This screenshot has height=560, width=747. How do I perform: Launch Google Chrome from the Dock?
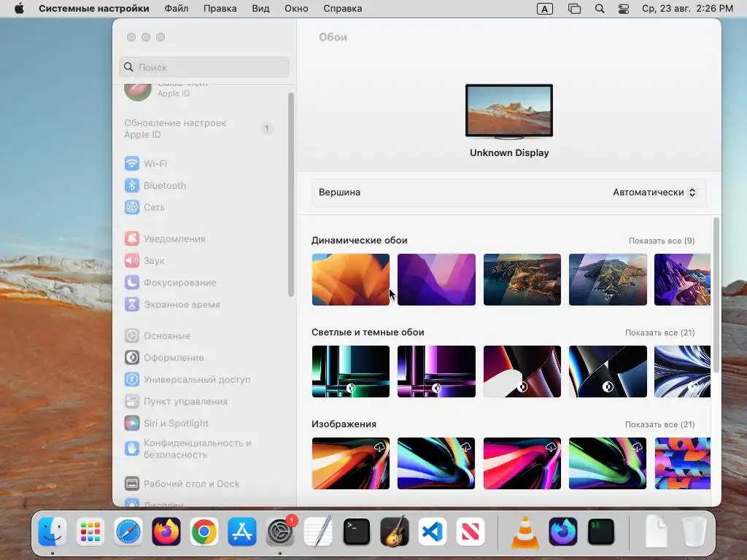click(204, 532)
